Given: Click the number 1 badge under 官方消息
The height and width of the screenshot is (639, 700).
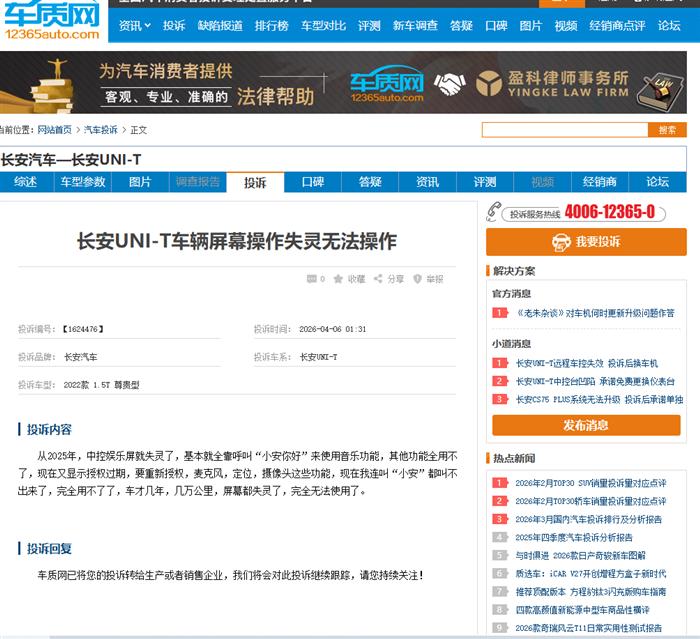Looking at the screenshot, I should pos(499,313).
